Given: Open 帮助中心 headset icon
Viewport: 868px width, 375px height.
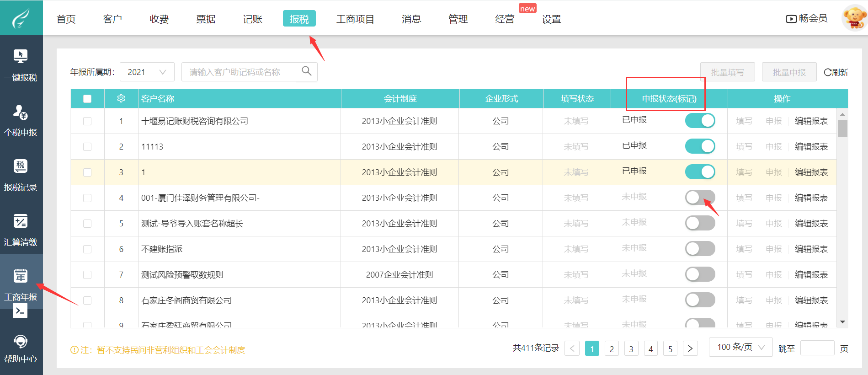Looking at the screenshot, I should [x=21, y=342].
